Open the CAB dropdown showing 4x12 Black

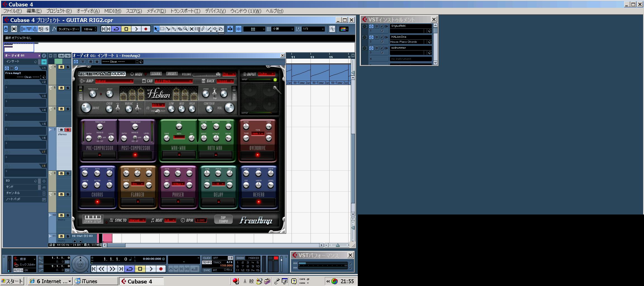(x=174, y=81)
